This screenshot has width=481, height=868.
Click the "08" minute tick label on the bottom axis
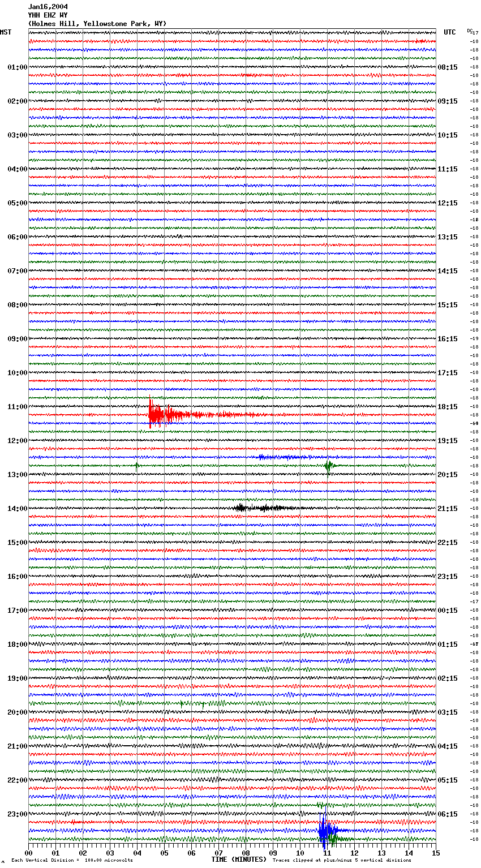pos(246,853)
